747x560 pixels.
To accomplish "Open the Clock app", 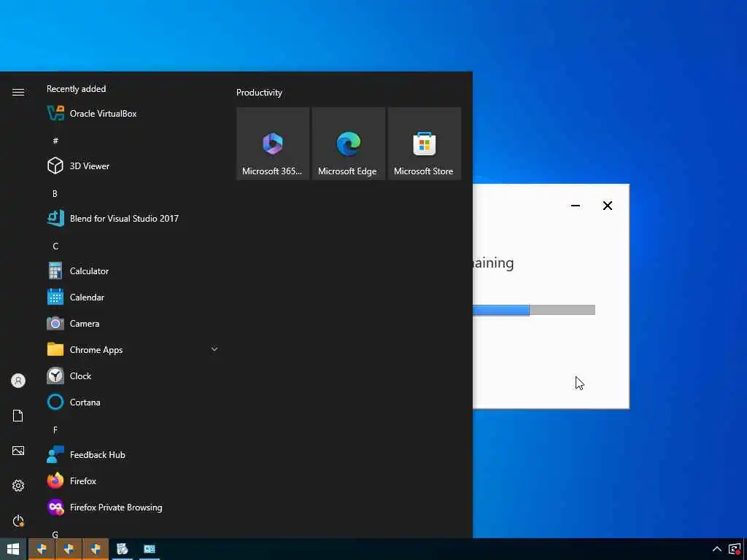I will click(x=133, y=376).
